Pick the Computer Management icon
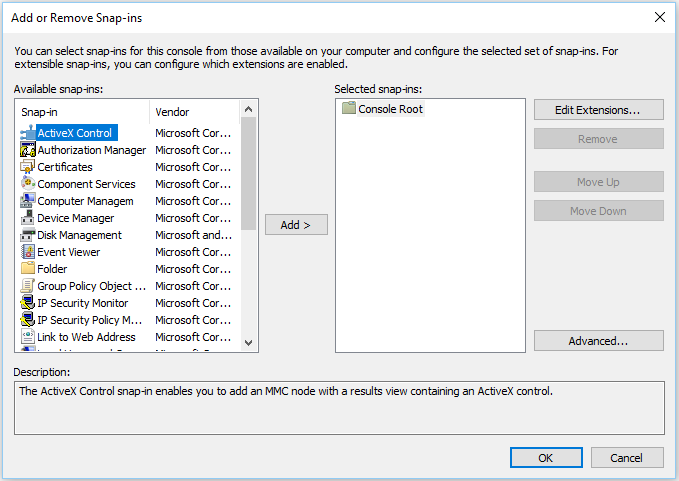 click(x=28, y=201)
